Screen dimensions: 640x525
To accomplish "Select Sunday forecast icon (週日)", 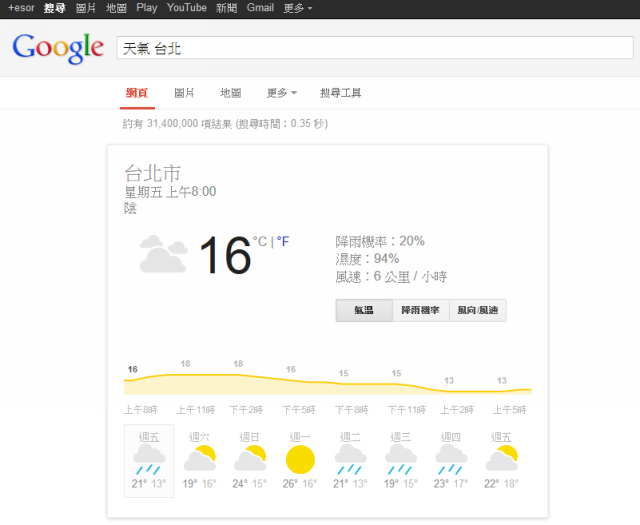I will [x=249, y=460].
